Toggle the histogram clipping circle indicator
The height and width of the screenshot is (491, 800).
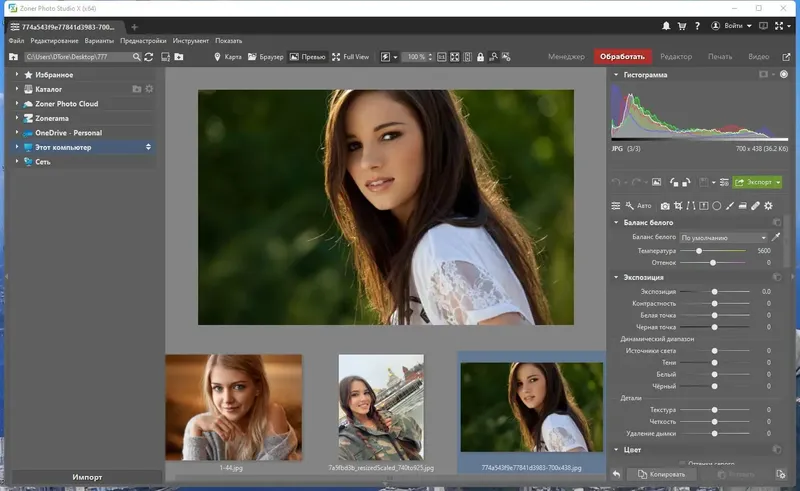click(783, 75)
